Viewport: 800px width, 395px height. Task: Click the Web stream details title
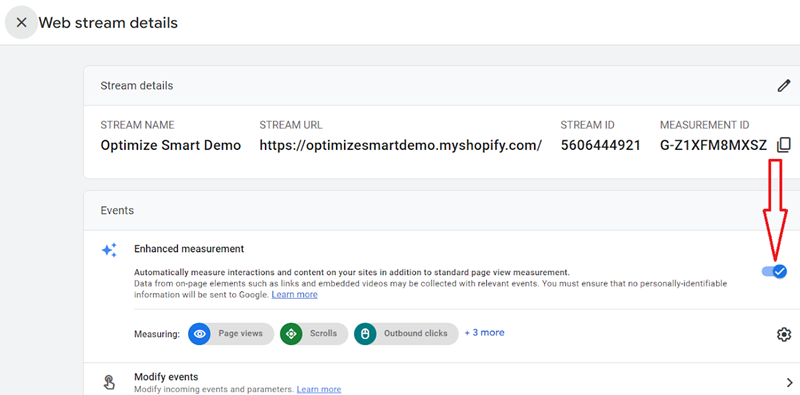coord(108,22)
